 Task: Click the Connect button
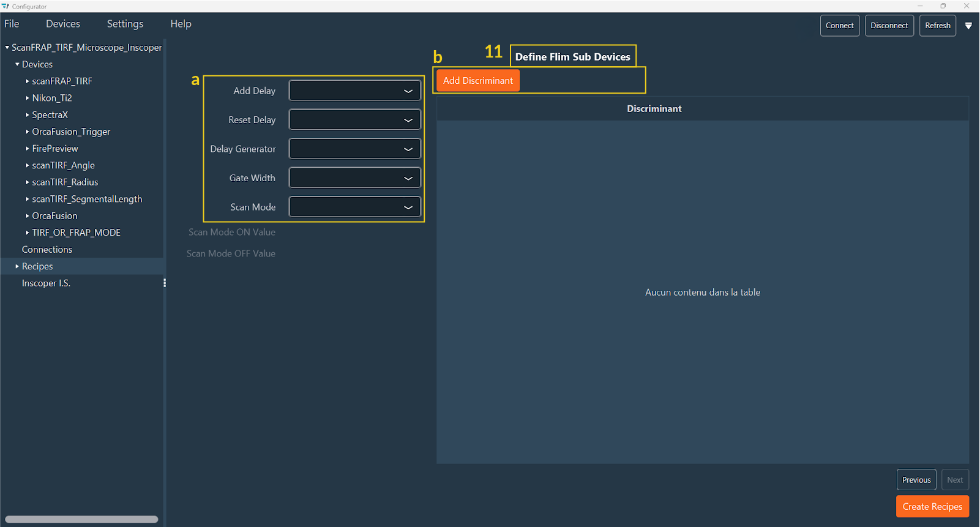coord(839,26)
